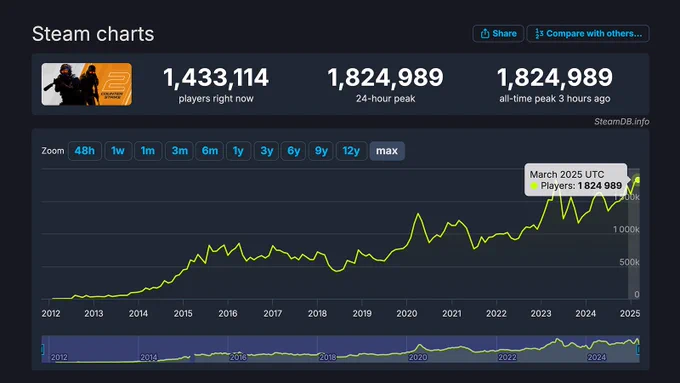The height and width of the screenshot is (383, 680).
Task: Click the 24-hour peak value
Action: pos(386,78)
